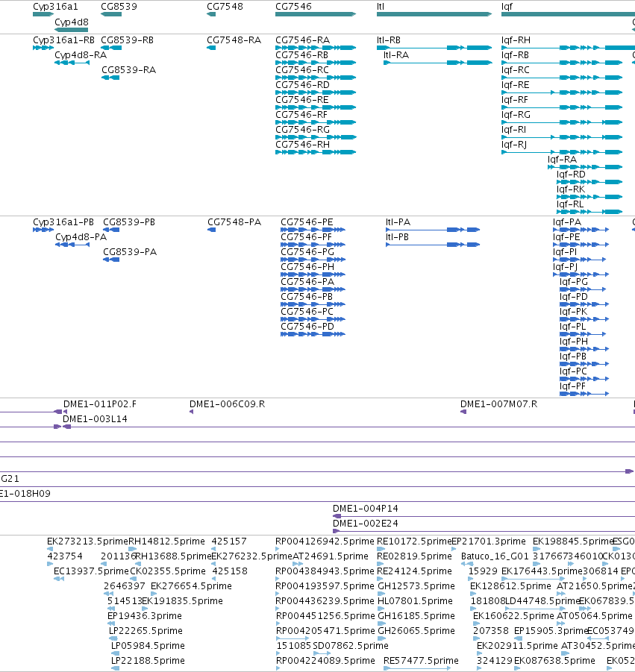The height and width of the screenshot is (672, 635).
Task: Select transcript CG7546-RD
Action: coord(316,92)
